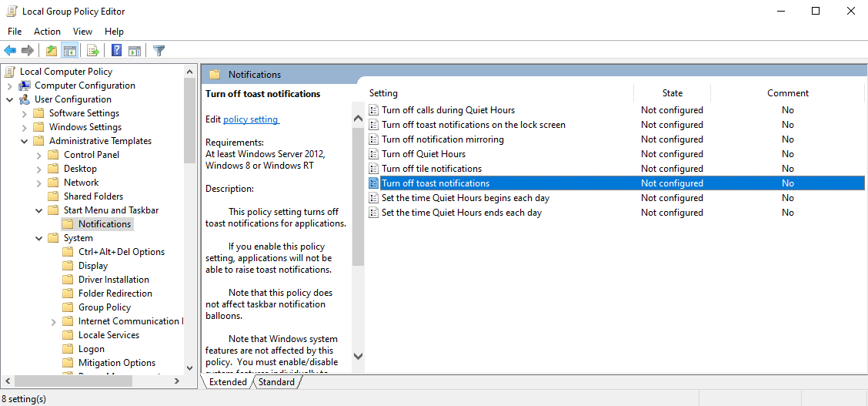Collapse the Start Menu and Taskbar node

coord(38,210)
